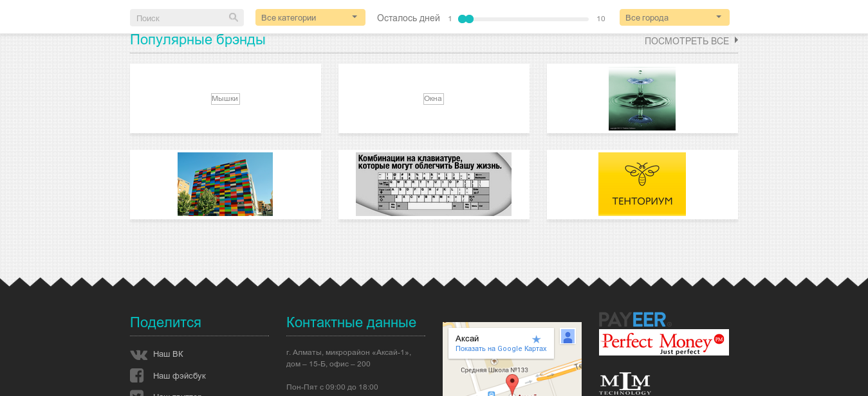Screen dimensions: 868x396
Task: Click the Контактные данные heading
Action: tap(351, 322)
